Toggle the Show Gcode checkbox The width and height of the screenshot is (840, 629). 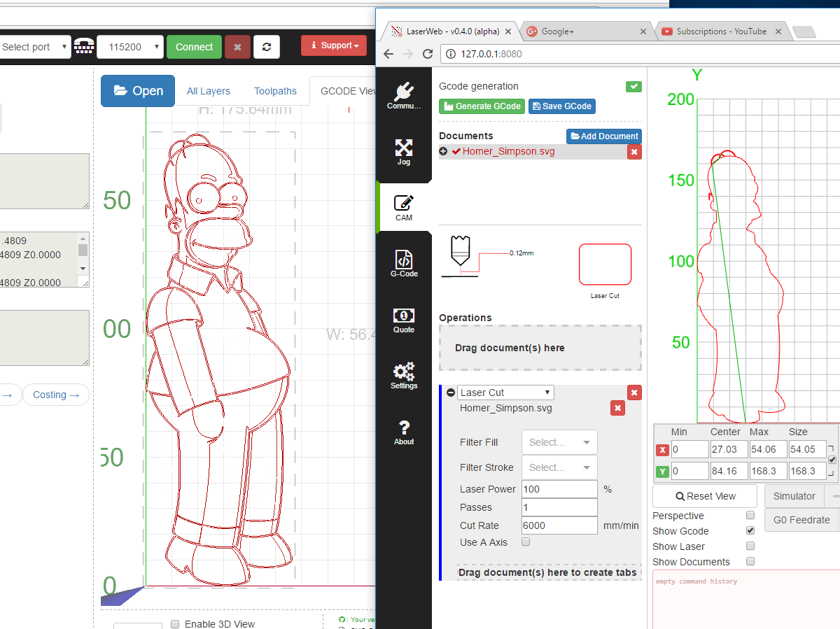[750, 530]
